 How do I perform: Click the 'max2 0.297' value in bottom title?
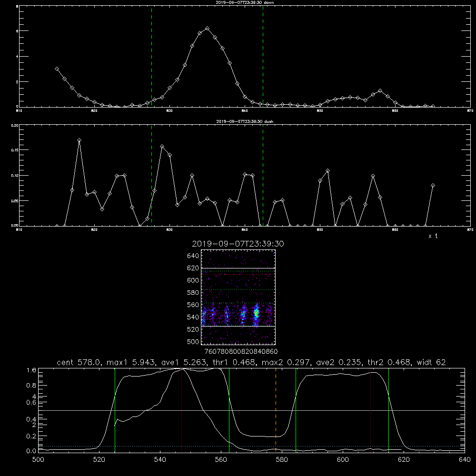pyautogui.click(x=286, y=362)
